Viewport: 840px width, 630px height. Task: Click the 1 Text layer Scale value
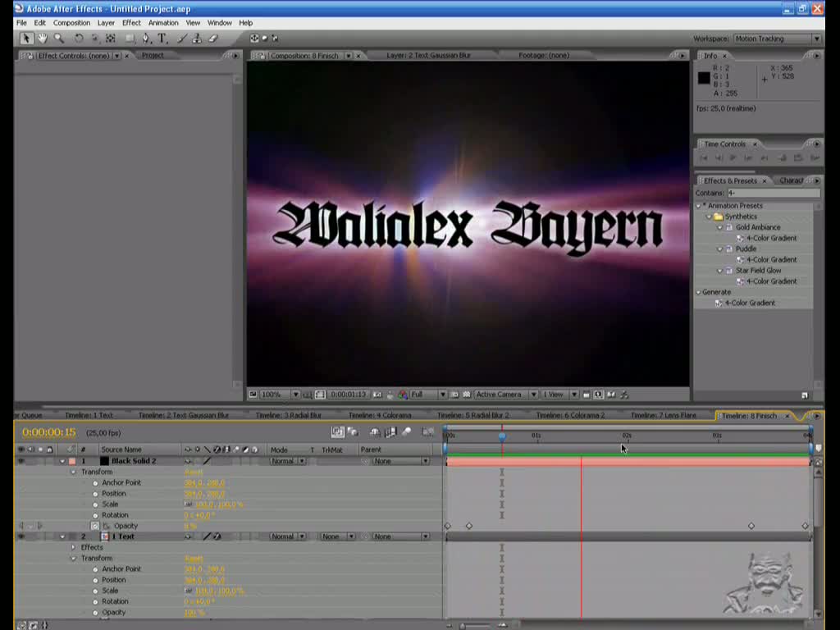click(220, 591)
